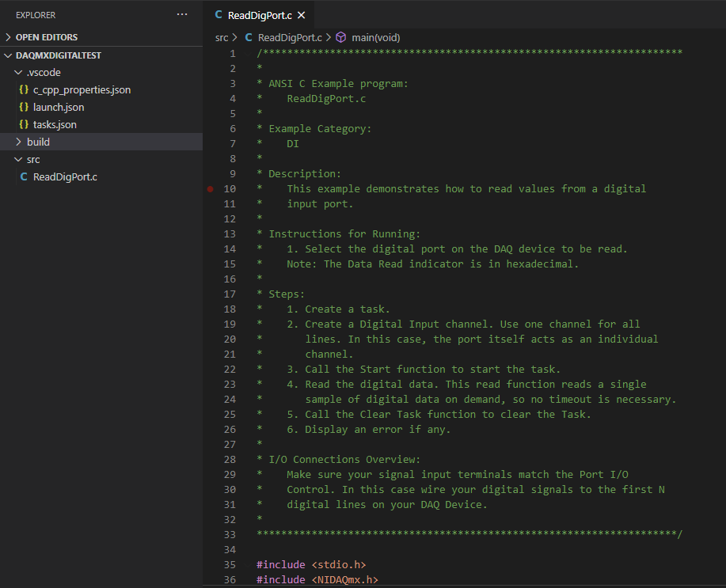Close the ReadDigPort.c editor tab

click(301, 15)
